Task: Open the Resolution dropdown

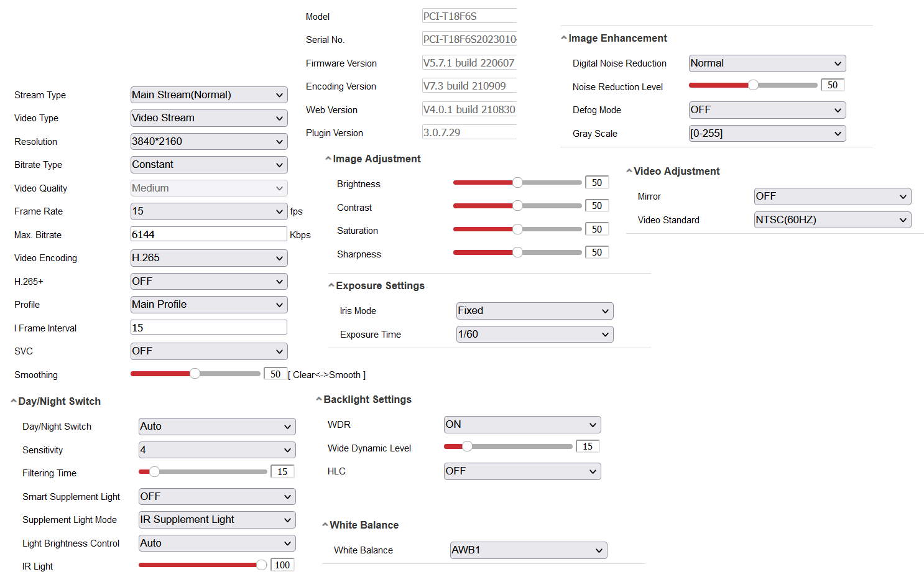Action: 209,142
